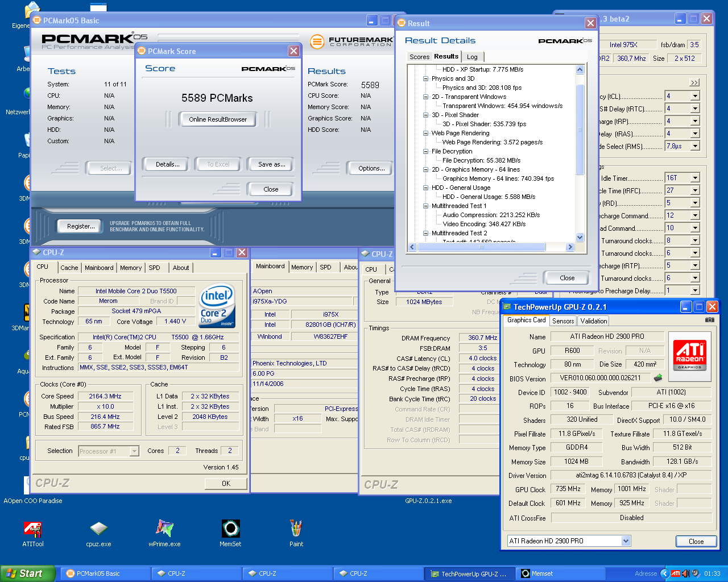
Task: Click the 'ATI Radeon HD 2900 PRO' Name field
Action: click(x=607, y=336)
